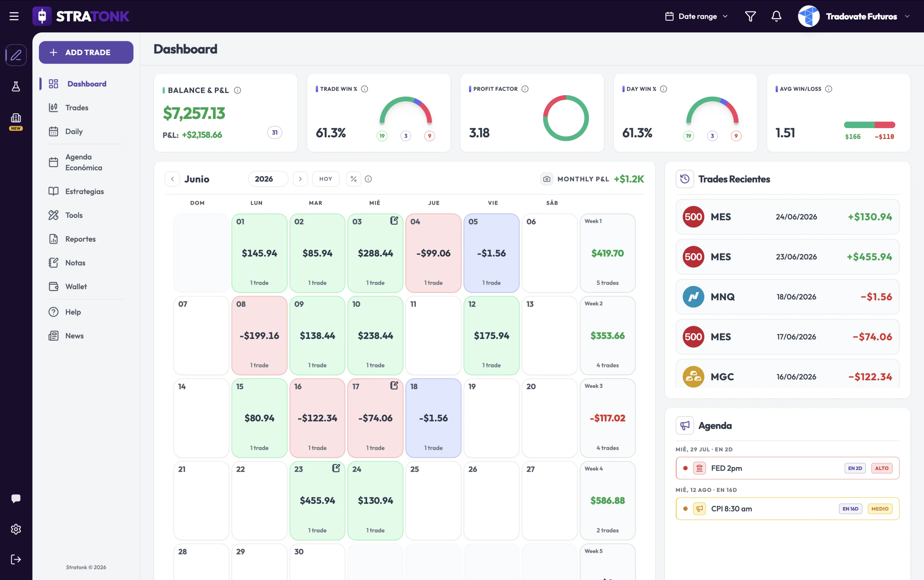Click the Profit Factor donut chart
Viewport: 924px width, 580px height.
(x=566, y=118)
